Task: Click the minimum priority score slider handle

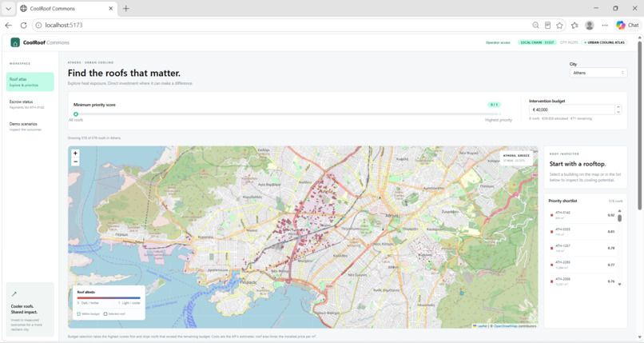Action: [76, 114]
